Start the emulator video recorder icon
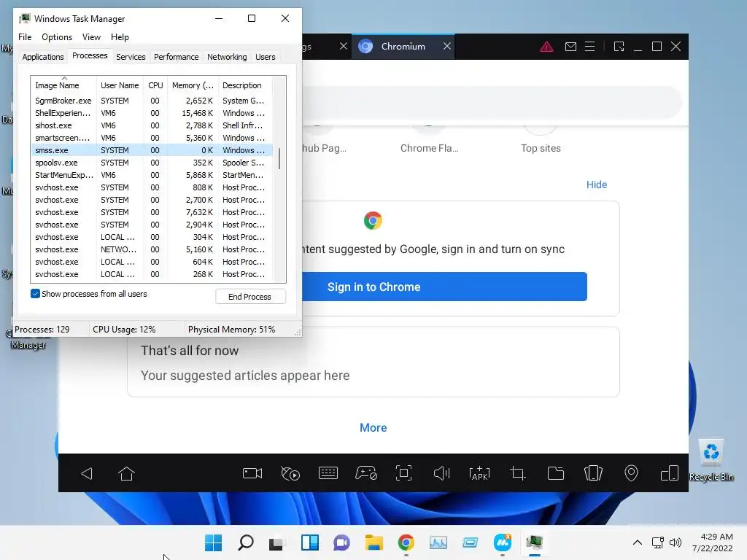This screenshot has width=747, height=560. [252, 473]
